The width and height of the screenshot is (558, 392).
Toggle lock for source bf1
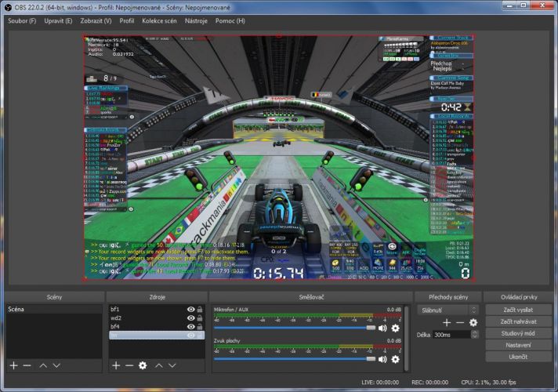200,309
